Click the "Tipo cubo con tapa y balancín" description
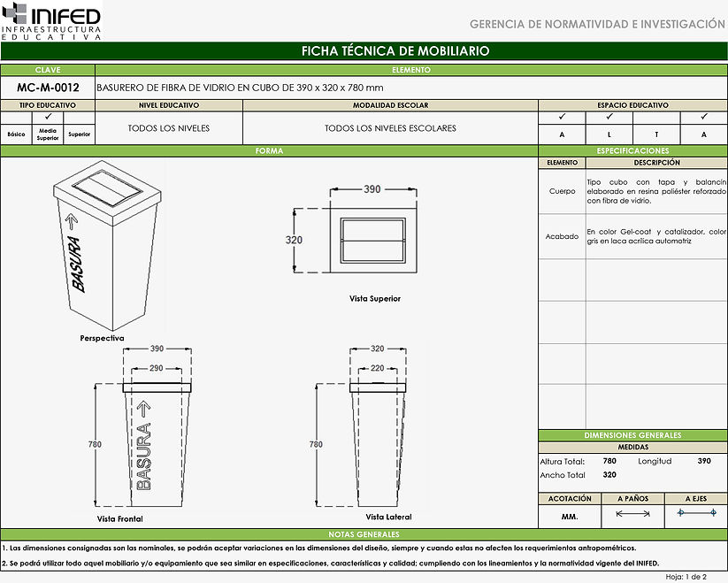This screenshot has height=583, width=728. (x=656, y=191)
